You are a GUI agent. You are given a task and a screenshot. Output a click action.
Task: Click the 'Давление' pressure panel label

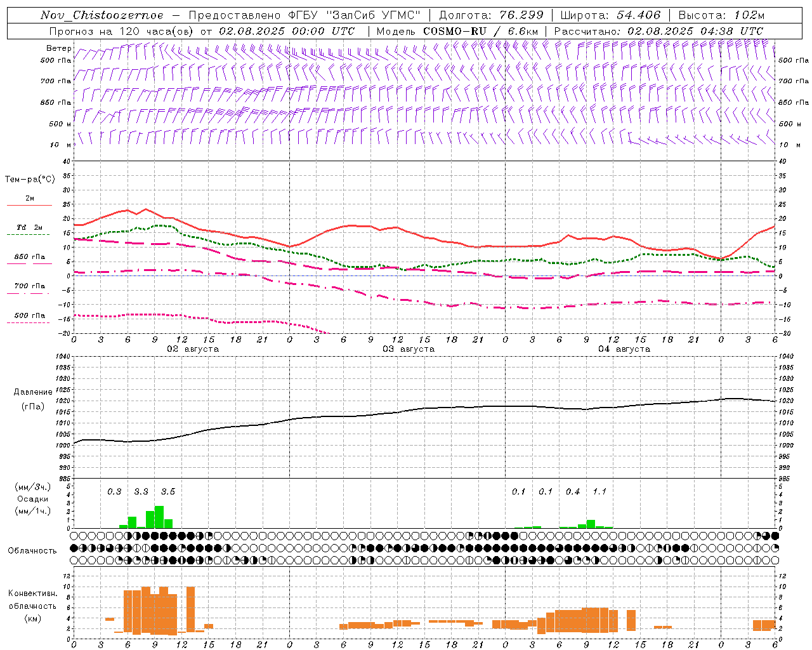pos(33,392)
